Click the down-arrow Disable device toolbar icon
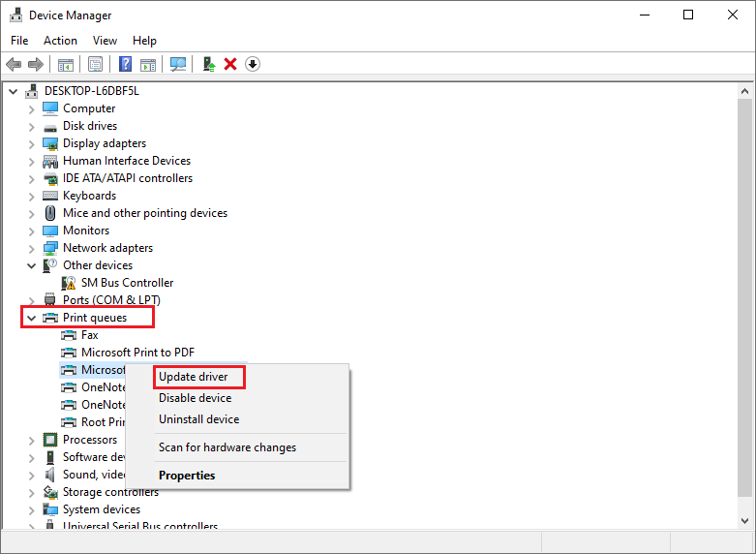Image resolution: width=756 pixels, height=554 pixels. pyautogui.click(x=253, y=64)
